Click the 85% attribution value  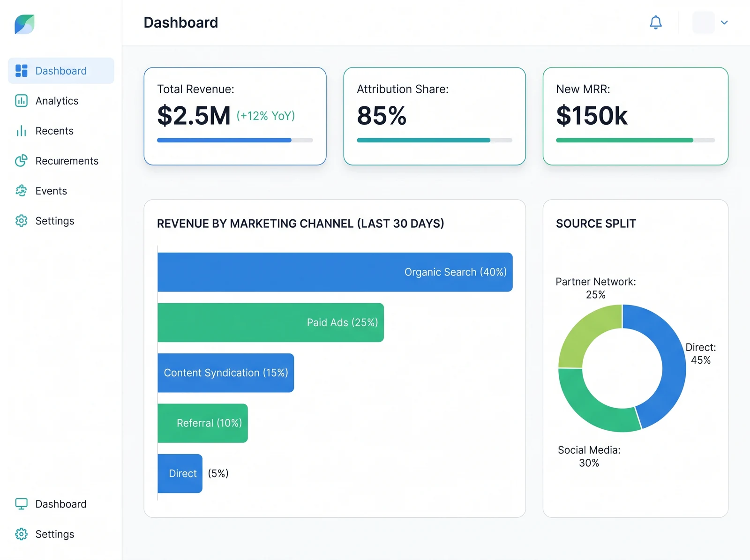382,115
